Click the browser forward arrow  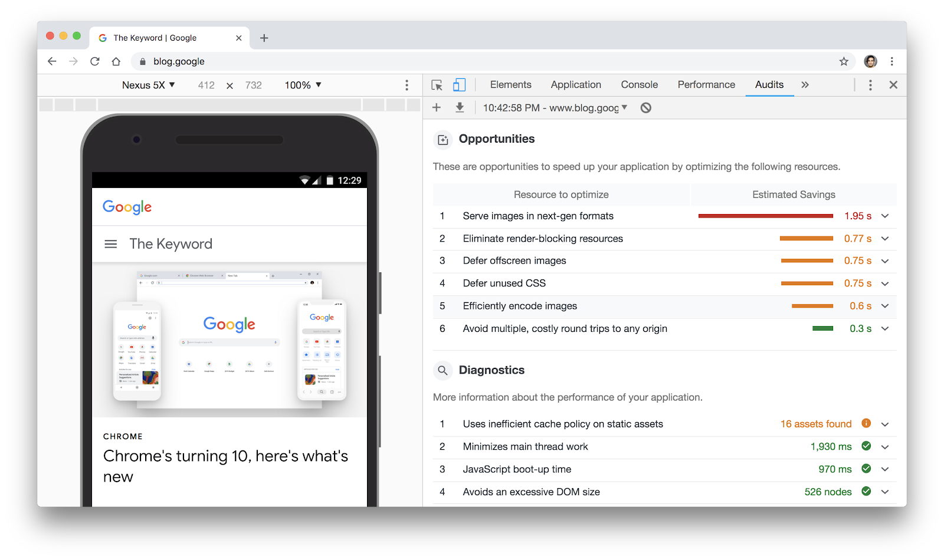pyautogui.click(x=73, y=61)
